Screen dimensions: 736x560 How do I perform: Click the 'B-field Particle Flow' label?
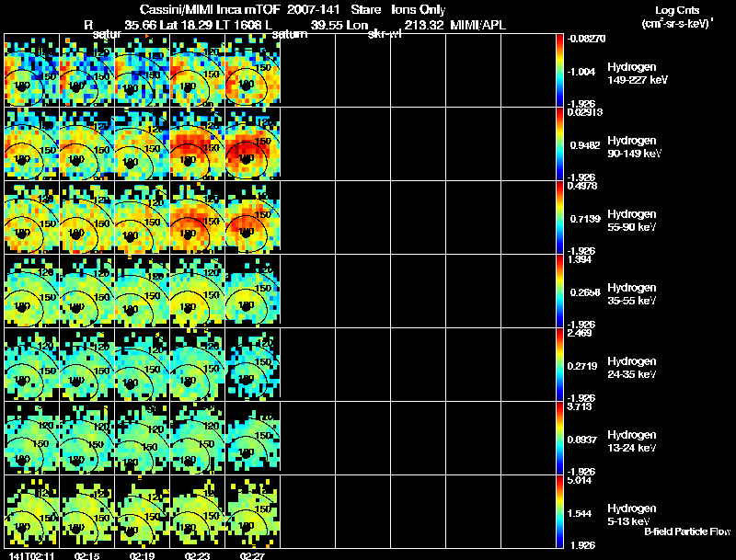coord(687,531)
